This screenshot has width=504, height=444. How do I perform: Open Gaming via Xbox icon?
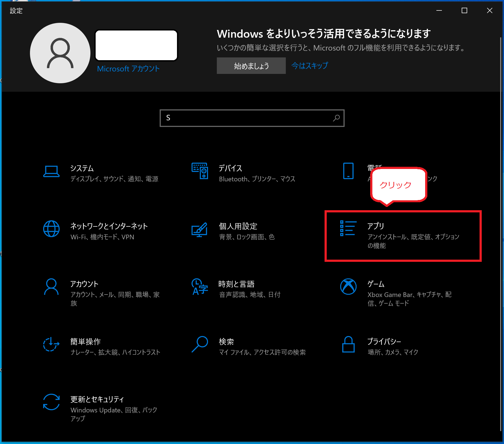pos(348,287)
